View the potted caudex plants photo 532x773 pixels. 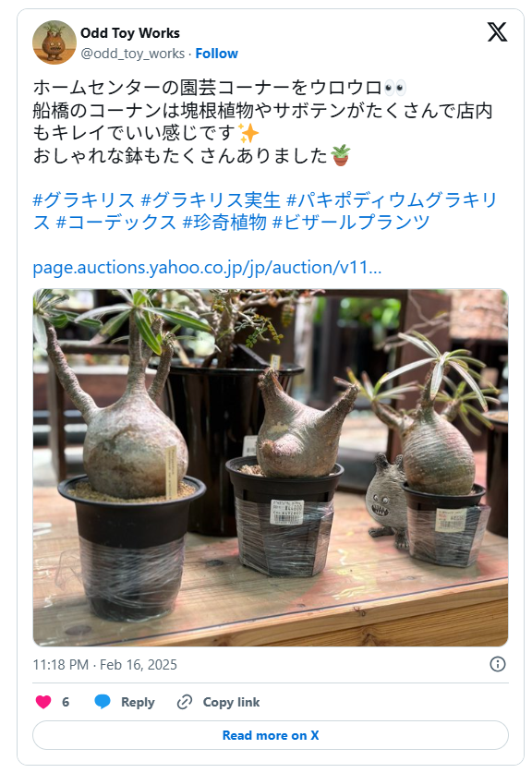coord(271,467)
